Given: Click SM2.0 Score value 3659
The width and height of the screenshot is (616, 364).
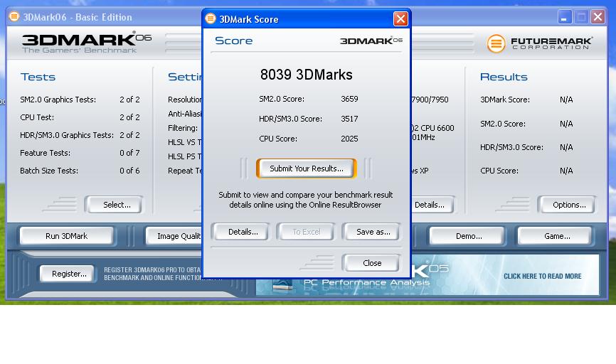Looking at the screenshot, I should [x=349, y=99].
